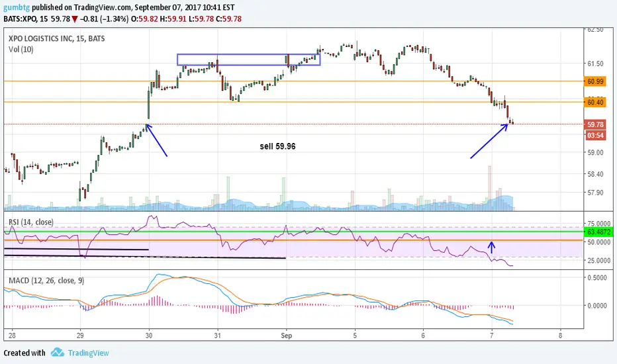Click the red 59.78 current price label
Image resolution: width=617 pixels, height=364 pixels.
click(x=595, y=124)
